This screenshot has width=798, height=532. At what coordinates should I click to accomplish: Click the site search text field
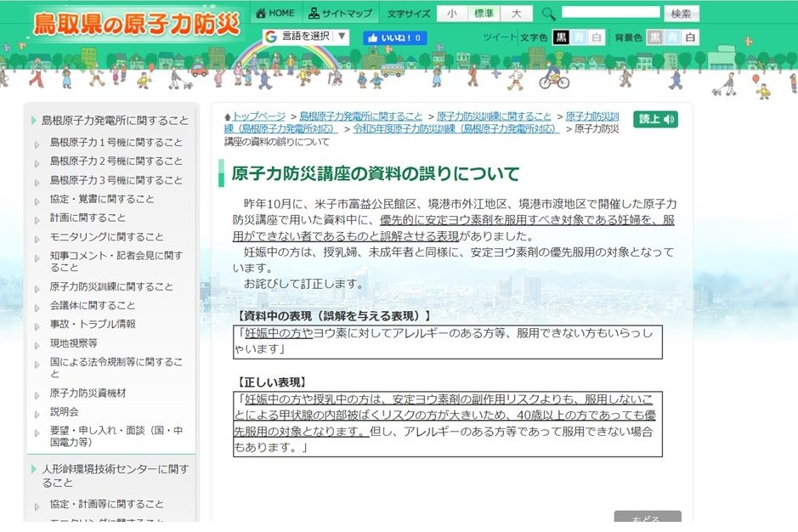point(610,13)
